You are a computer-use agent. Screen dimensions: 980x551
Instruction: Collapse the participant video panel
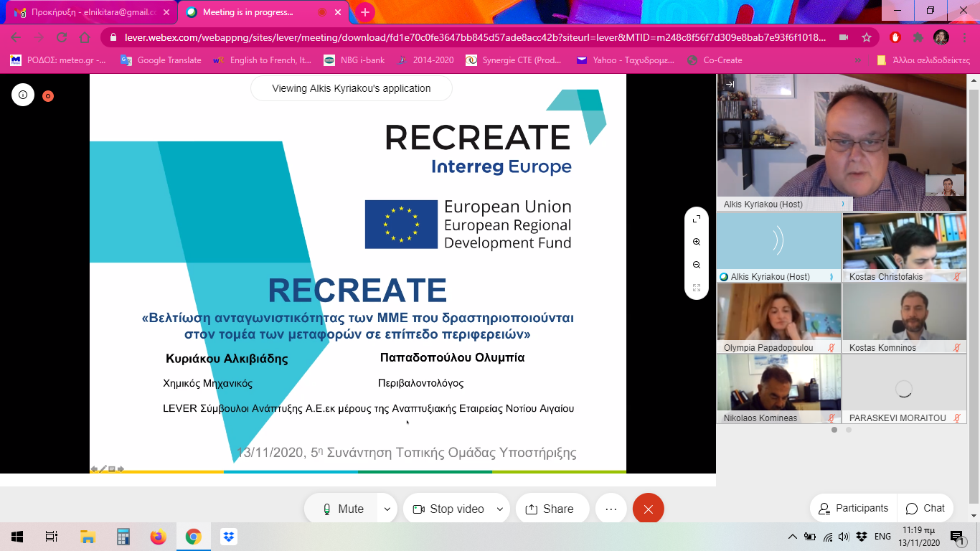(730, 84)
